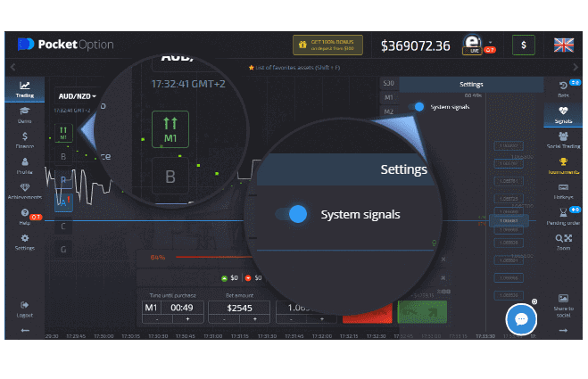Open Social Trading in the right sidebar

coord(563,140)
